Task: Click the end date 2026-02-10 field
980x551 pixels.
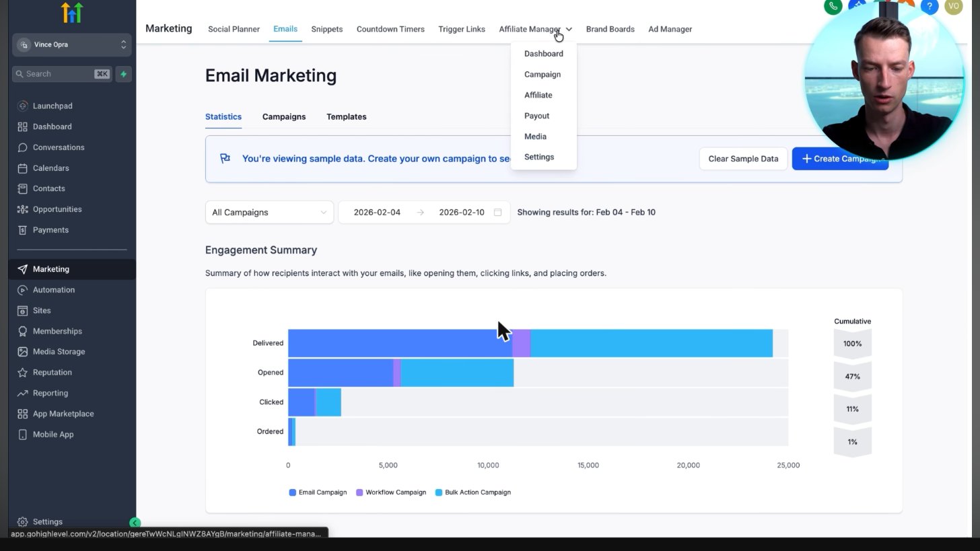Action: [x=462, y=213]
